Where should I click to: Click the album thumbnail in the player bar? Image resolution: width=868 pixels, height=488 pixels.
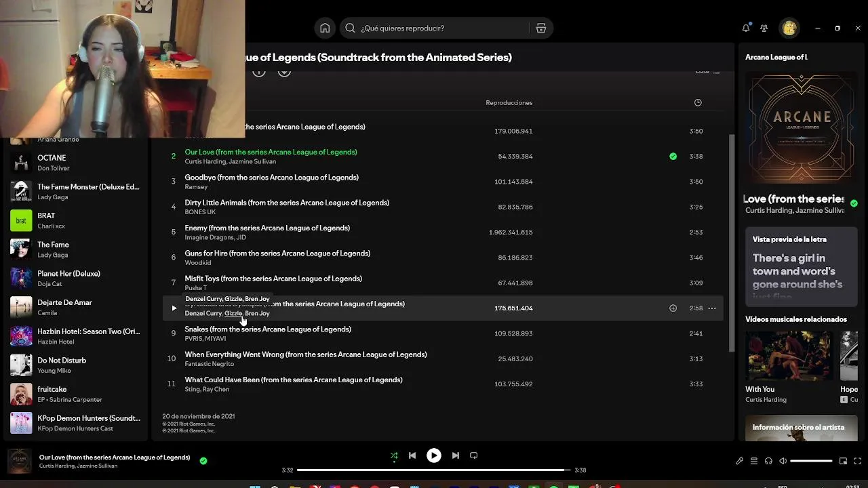pyautogui.click(x=19, y=461)
